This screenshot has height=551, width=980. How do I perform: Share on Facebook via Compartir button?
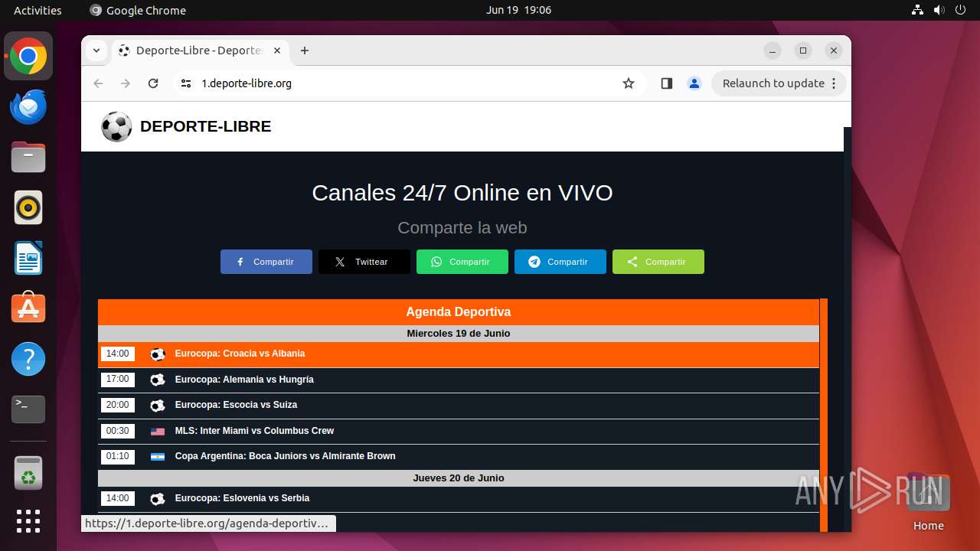tap(266, 262)
